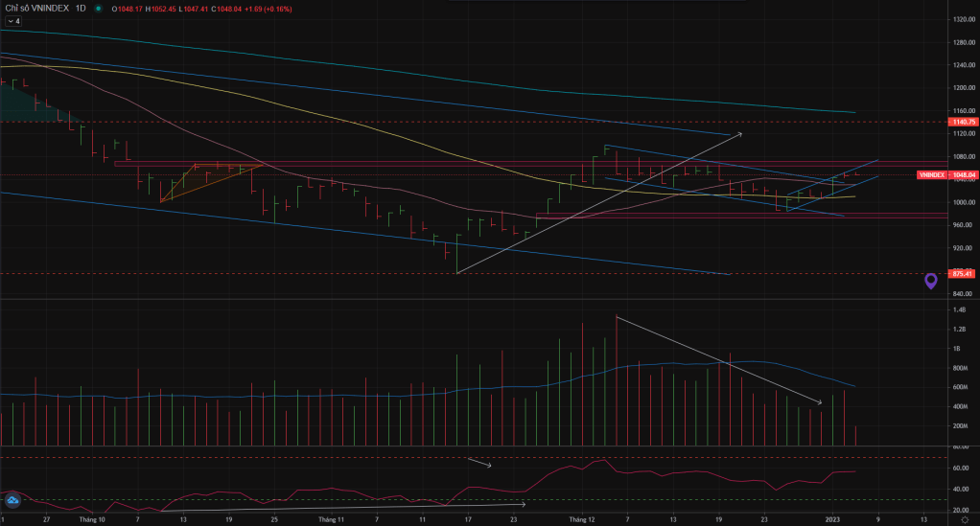980x526 pixels.
Task: Click the Tháng 10 date on time axis
Action: click(x=92, y=519)
